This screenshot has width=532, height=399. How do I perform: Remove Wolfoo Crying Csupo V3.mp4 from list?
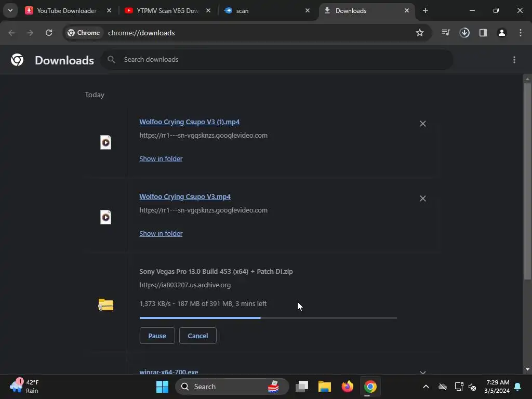423,198
